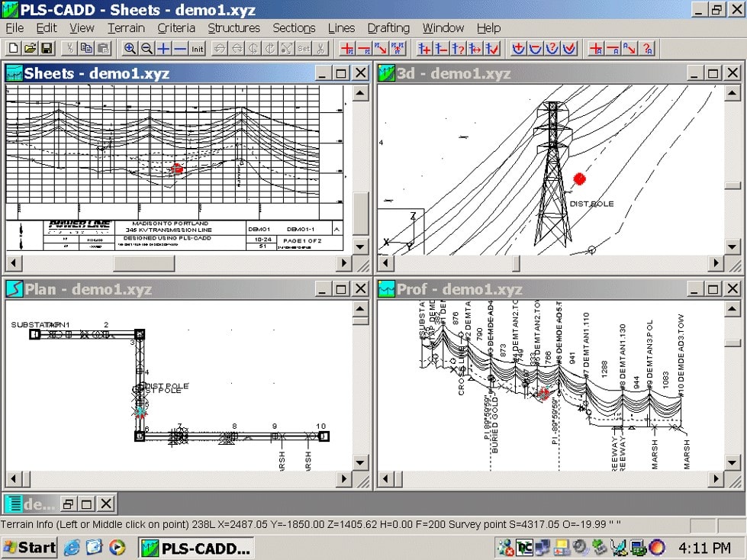Click the blue plus toolbar icon
747x560 pixels.
click(x=163, y=48)
